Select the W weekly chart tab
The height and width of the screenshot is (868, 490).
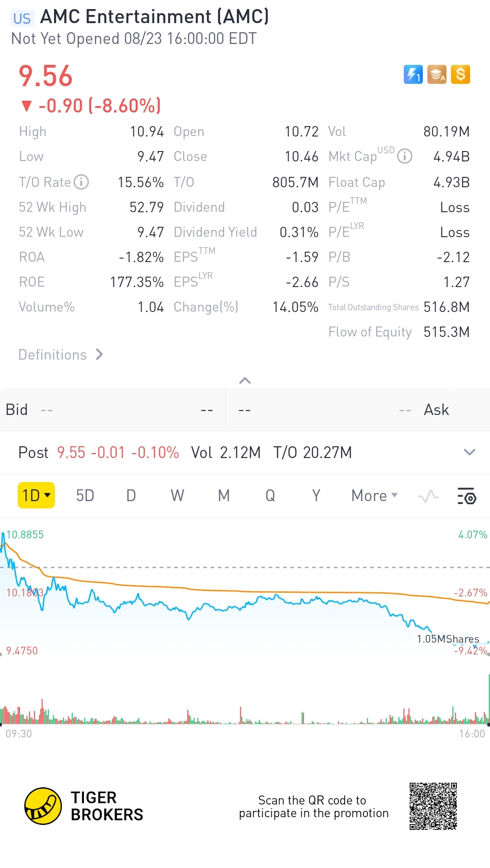pos(177,496)
